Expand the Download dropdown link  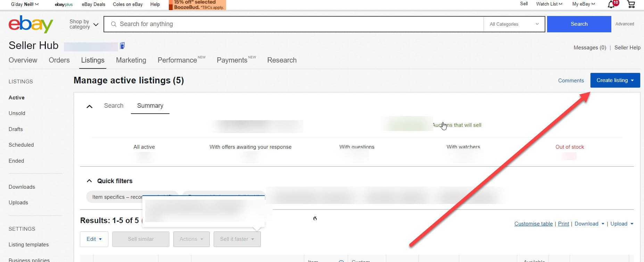[x=589, y=224]
